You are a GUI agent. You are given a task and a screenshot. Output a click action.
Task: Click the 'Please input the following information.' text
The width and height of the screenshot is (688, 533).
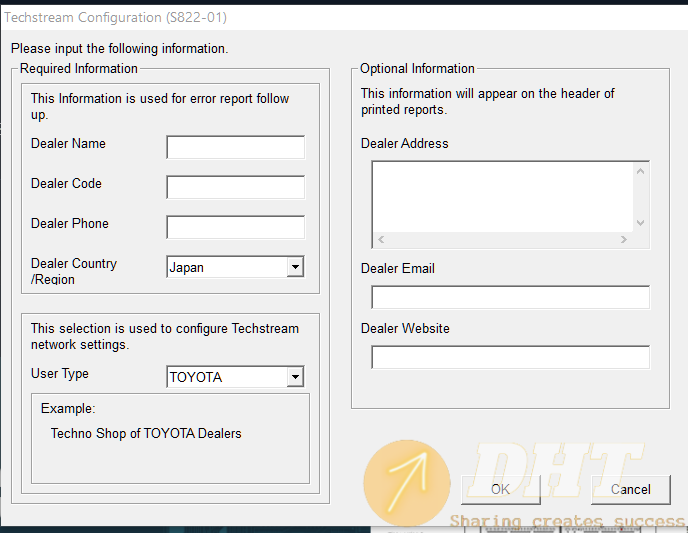(120, 48)
